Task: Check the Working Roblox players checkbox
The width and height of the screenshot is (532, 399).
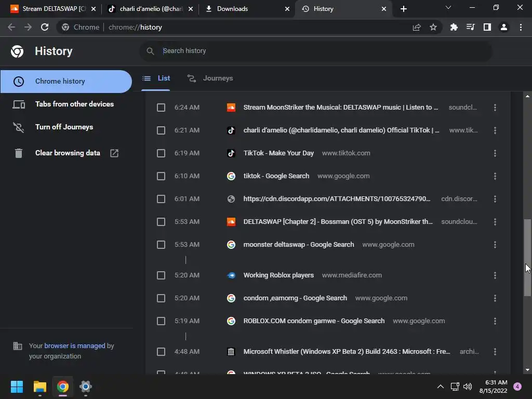Action: click(161, 275)
